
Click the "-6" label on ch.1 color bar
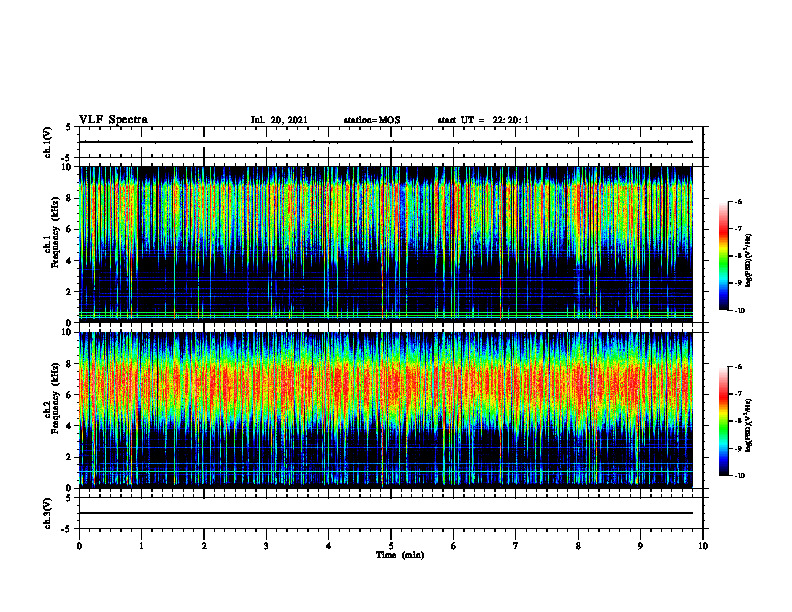pyautogui.click(x=738, y=202)
